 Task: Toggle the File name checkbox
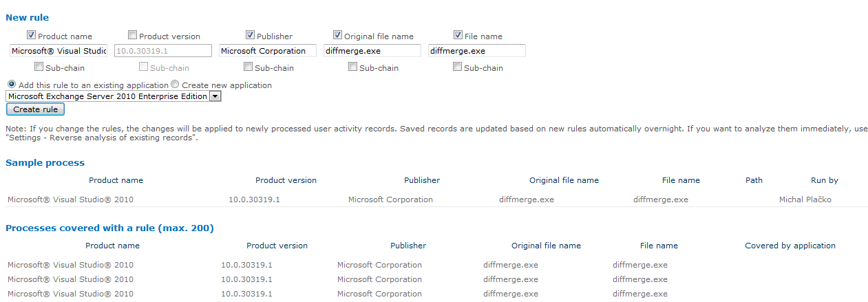(x=458, y=35)
